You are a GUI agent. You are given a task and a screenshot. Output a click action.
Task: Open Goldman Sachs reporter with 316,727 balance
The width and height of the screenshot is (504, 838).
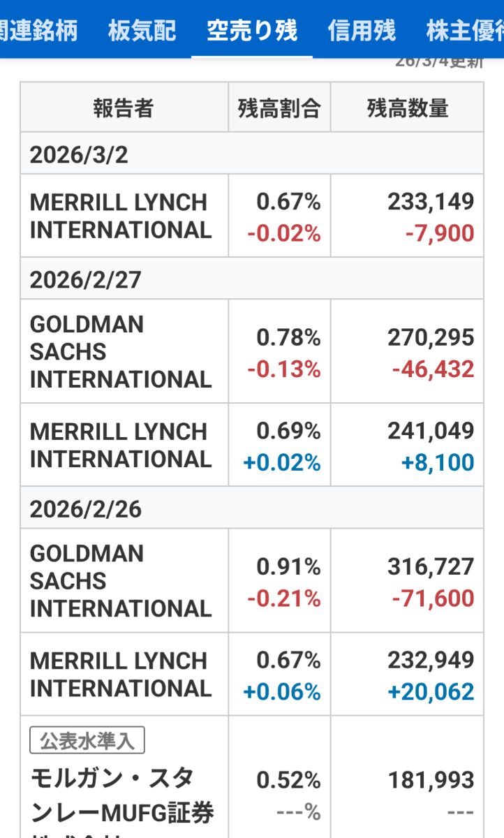click(x=120, y=581)
